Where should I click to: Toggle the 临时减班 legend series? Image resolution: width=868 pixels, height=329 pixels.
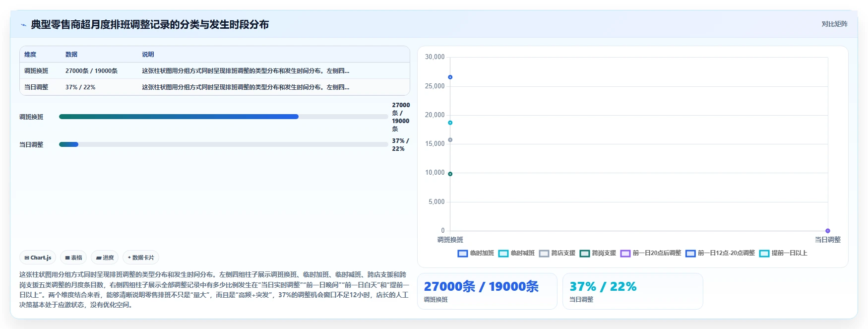point(516,253)
